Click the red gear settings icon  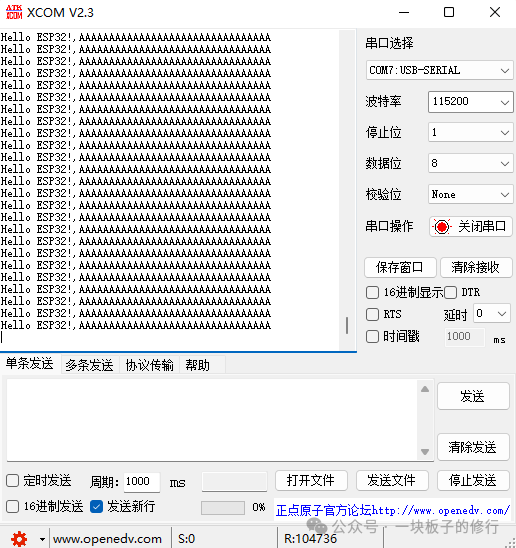19,539
